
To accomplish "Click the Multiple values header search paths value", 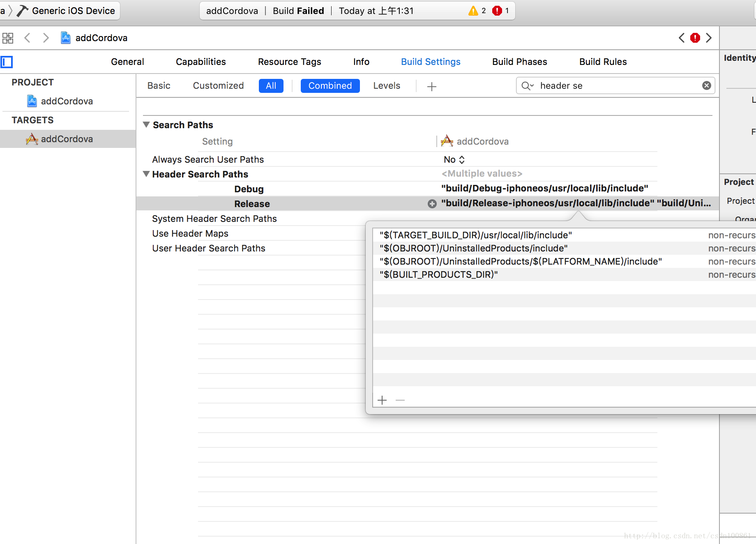I will click(482, 173).
